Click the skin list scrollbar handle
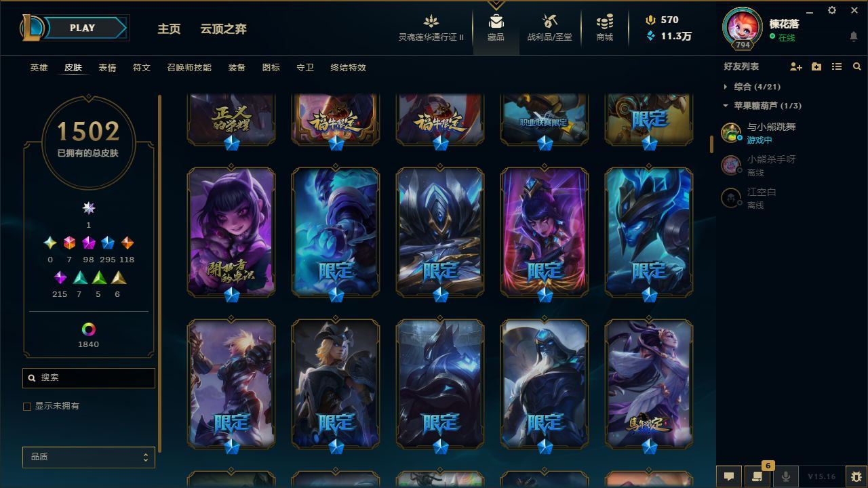This screenshot has height=488, width=868. (x=711, y=144)
